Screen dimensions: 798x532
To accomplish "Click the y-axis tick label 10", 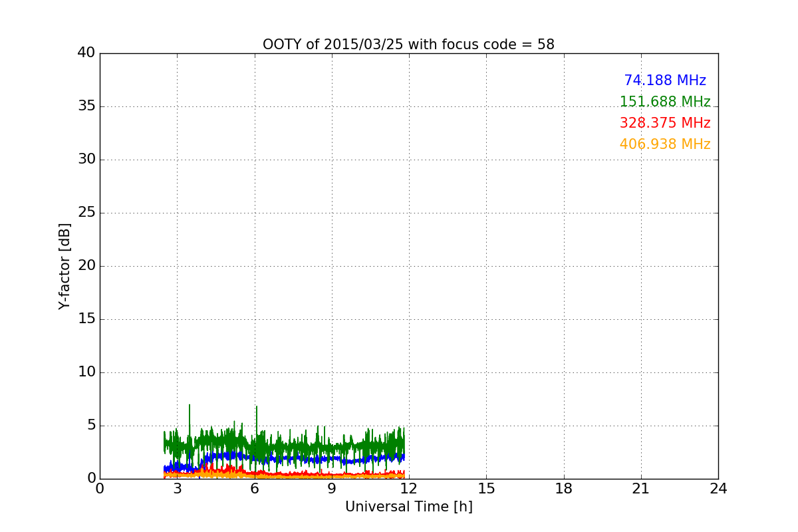I will click(86, 372).
